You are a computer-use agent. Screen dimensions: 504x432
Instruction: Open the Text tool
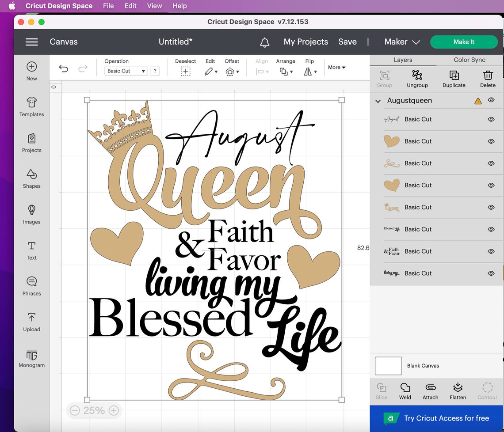click(x=31, y=250)
